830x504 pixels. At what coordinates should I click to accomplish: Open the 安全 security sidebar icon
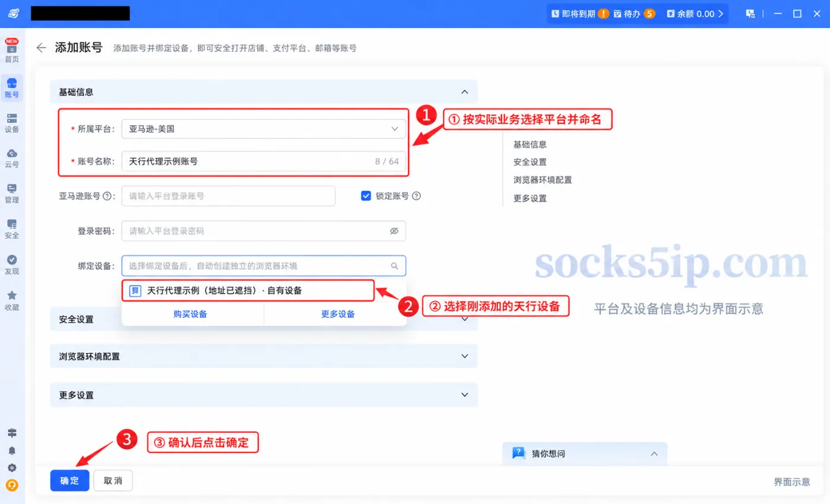point(12,229)
